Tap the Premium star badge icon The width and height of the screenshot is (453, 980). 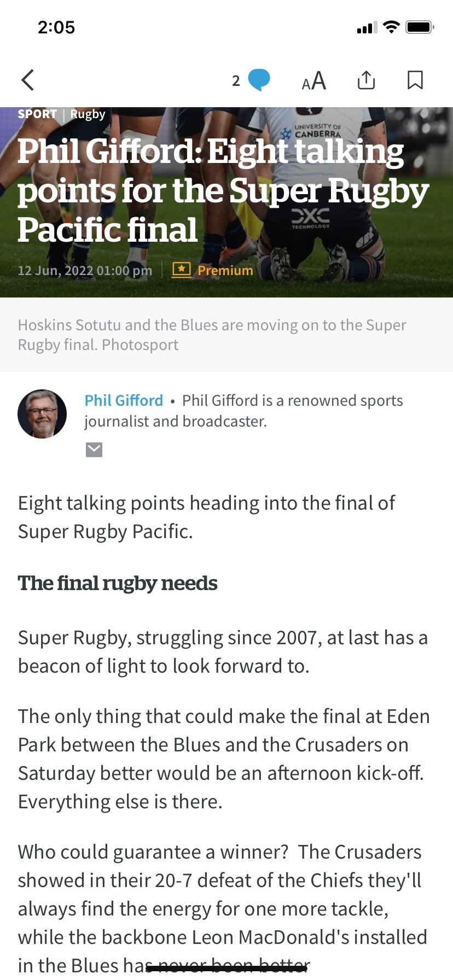click(x=181, y=270)
